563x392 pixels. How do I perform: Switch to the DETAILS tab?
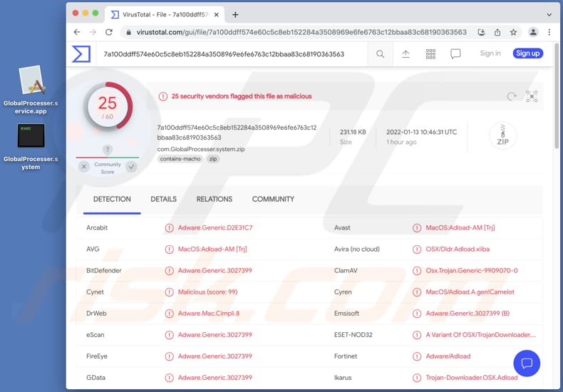tap(163, 200)
